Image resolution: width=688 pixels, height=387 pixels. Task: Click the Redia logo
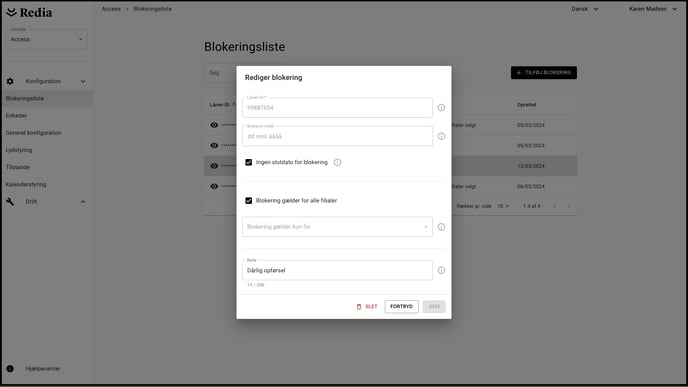[x=29, y=13]
